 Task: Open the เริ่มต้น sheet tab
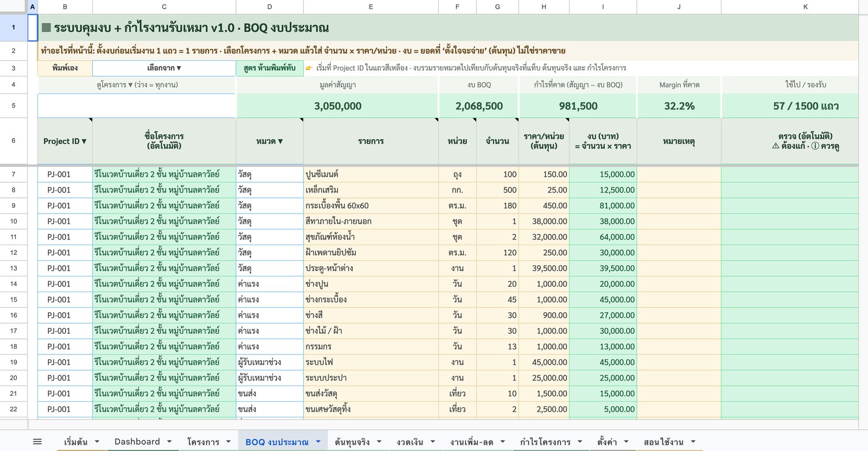click(x=75, y=442)
